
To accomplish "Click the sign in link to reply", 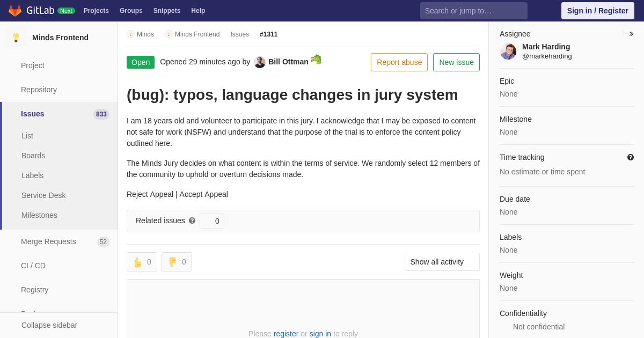I will [320, 334].
